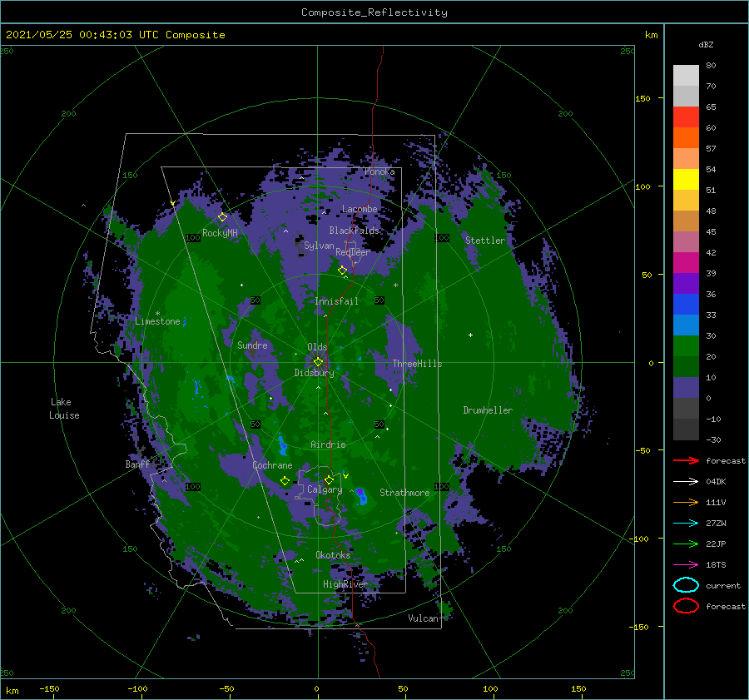Click the Calgary city label
Image resolution: width=749 pixels, height=700 pixels.
tap(325, 489)
